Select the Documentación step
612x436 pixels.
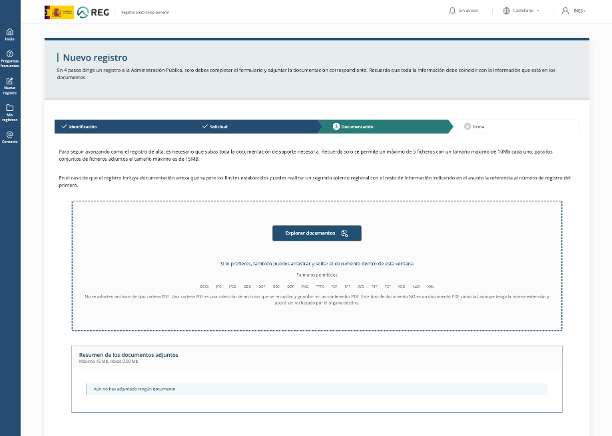click(x=355, y=127)
